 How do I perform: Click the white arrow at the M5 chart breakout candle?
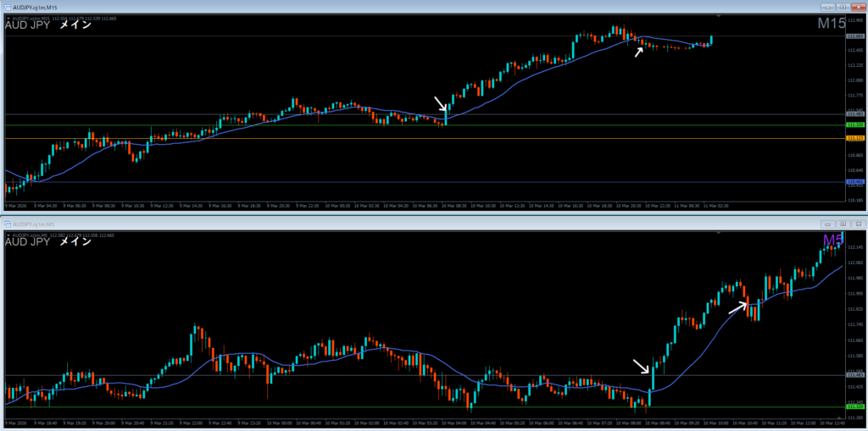[x=641, y=365]
